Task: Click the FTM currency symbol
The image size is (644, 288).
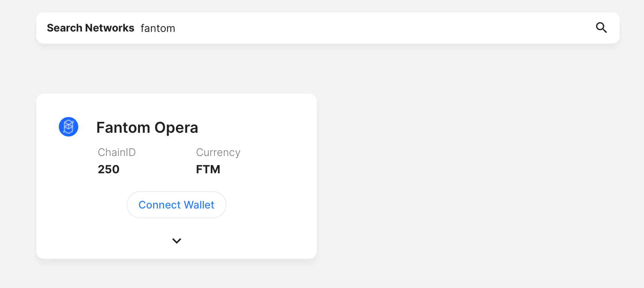Action: (x=208, y=169)
